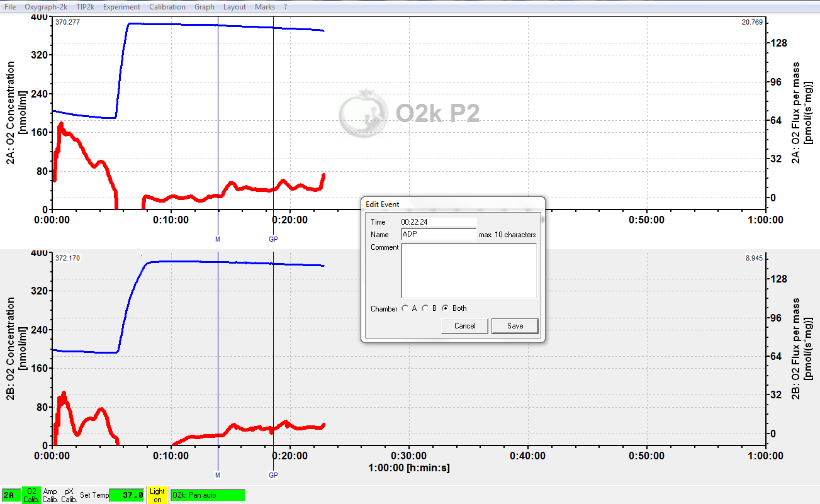Open pX Calib. from status bar
The image size is (820, 504).
point(69,495)
